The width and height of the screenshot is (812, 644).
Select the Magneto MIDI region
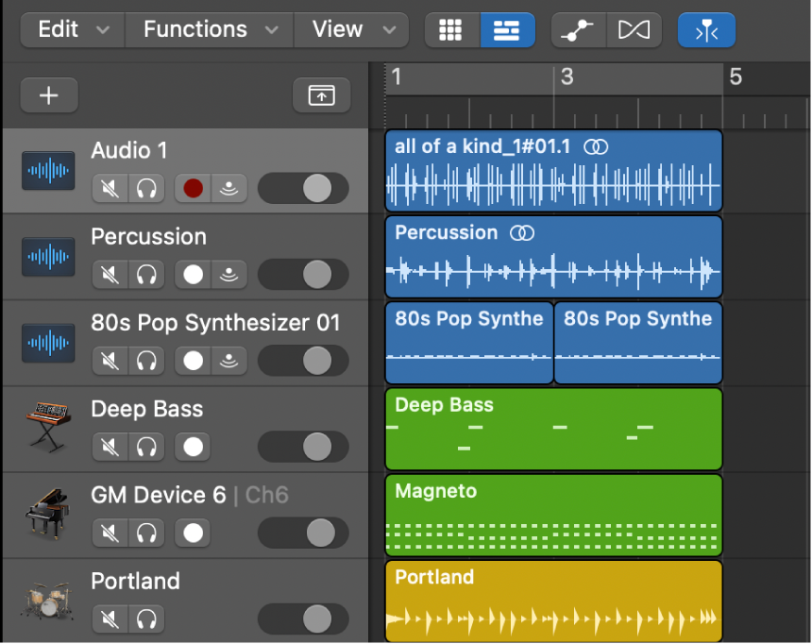coord(552,516)
